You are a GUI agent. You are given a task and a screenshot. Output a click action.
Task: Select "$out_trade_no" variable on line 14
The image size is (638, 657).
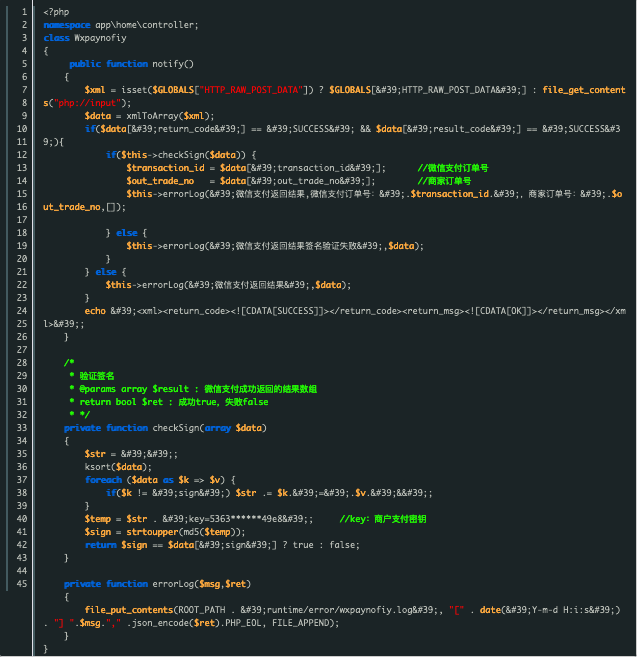click(160, 181)
